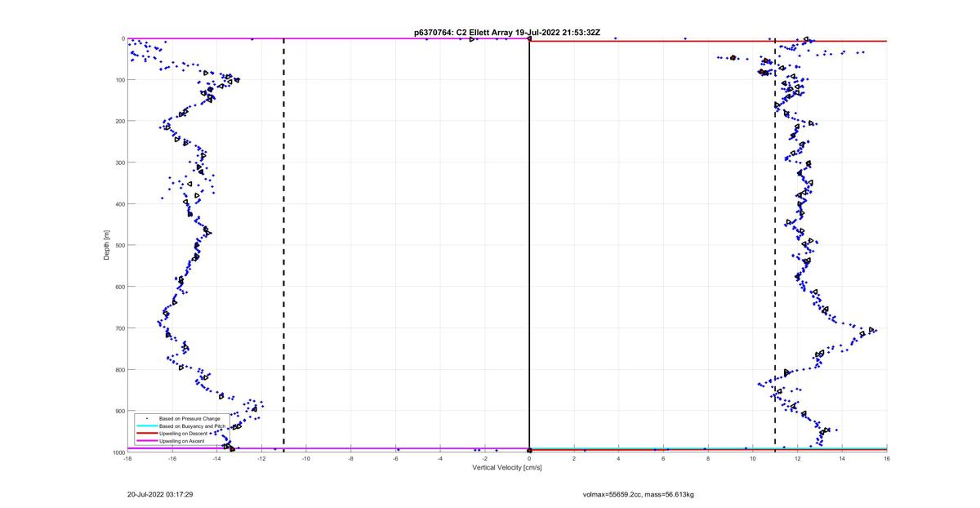Click the Vertical Velocity [cm/s] axis label
This screenshot has height=508, width=980.
[x=507, y=467]
